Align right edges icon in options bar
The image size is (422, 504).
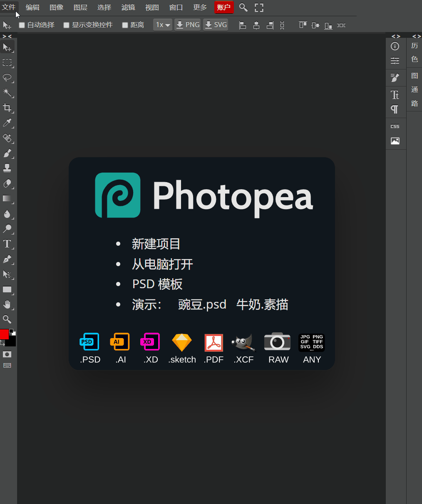point(270,25)
